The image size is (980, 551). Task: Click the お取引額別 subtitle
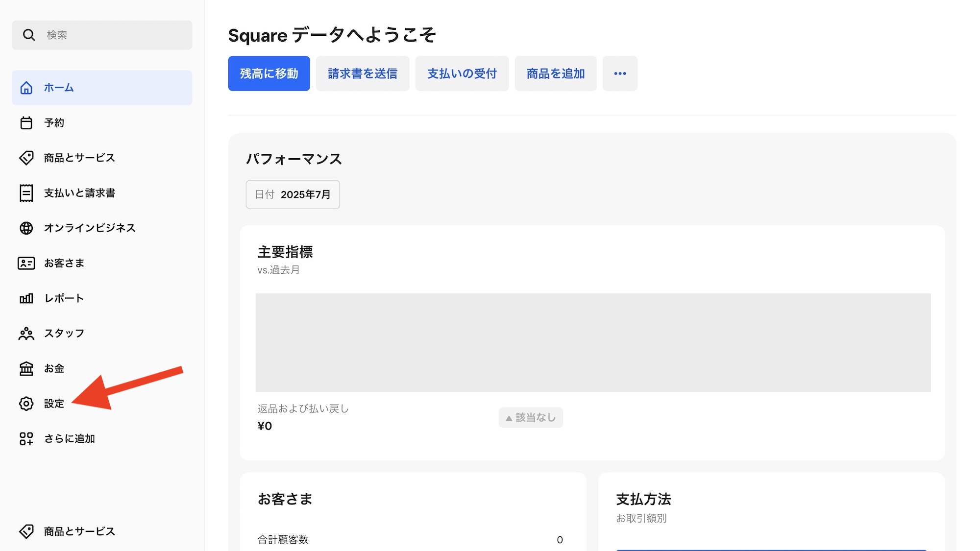click(x=641, y=518)
